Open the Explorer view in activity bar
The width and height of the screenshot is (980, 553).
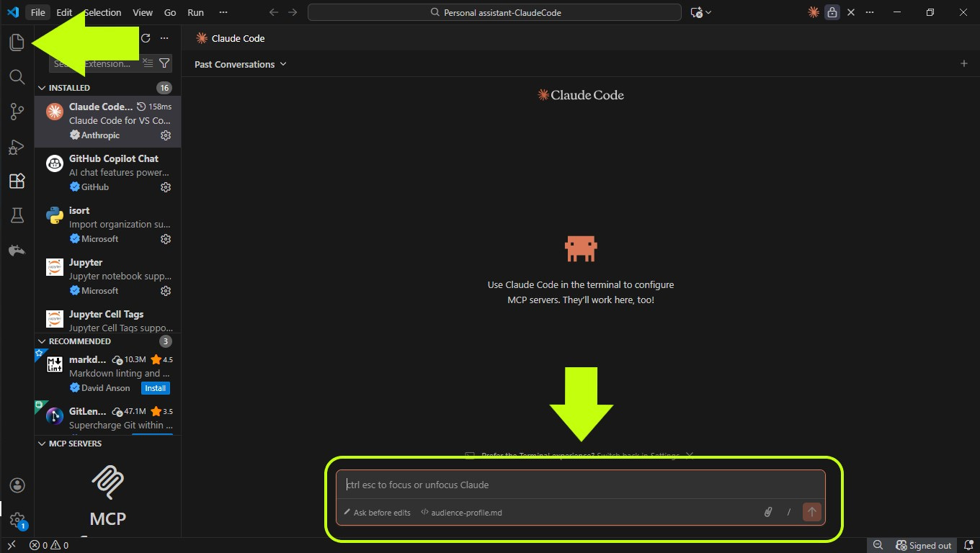coord(17,42)
